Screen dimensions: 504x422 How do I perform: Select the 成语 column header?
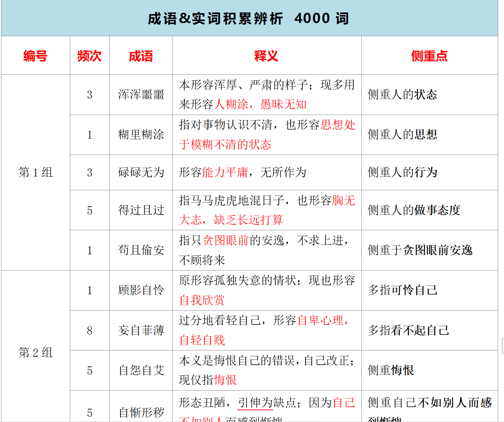tap(141, 55)
